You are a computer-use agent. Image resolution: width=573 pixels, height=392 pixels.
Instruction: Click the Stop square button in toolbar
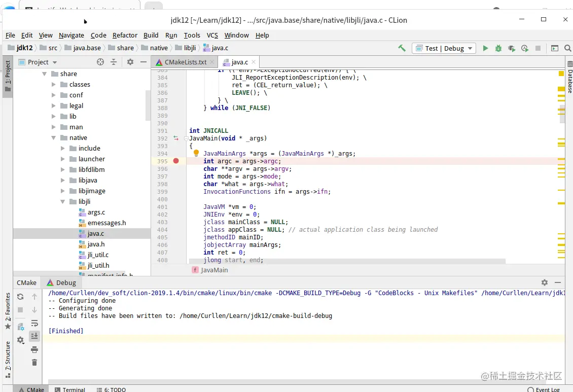[538, 48]
